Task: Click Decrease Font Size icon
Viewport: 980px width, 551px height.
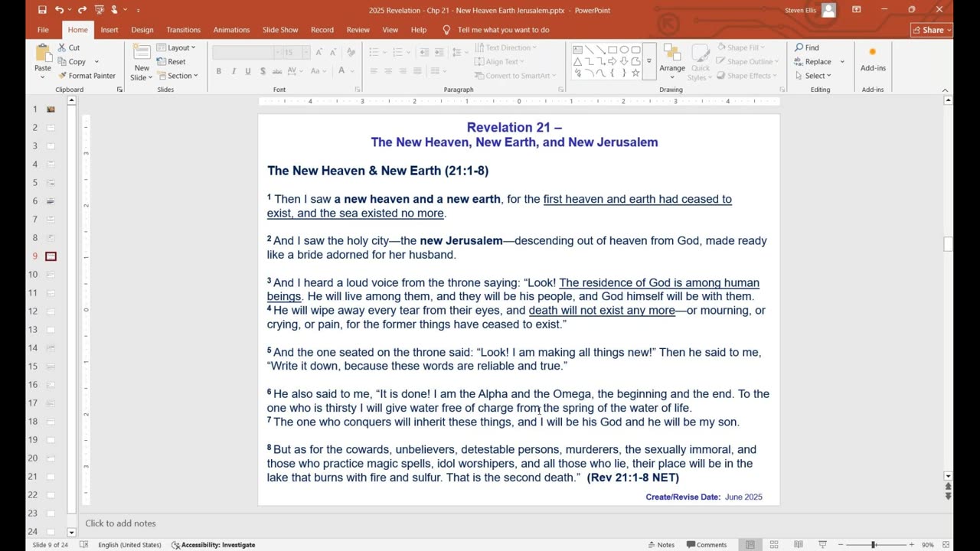Action: point(334,52)
